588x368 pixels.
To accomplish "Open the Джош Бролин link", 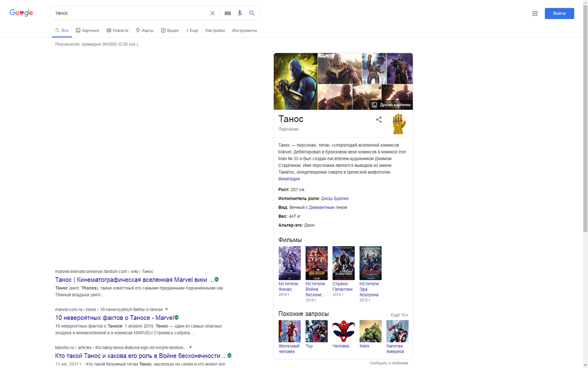I will pyautogui.click(x=335, y=198).
